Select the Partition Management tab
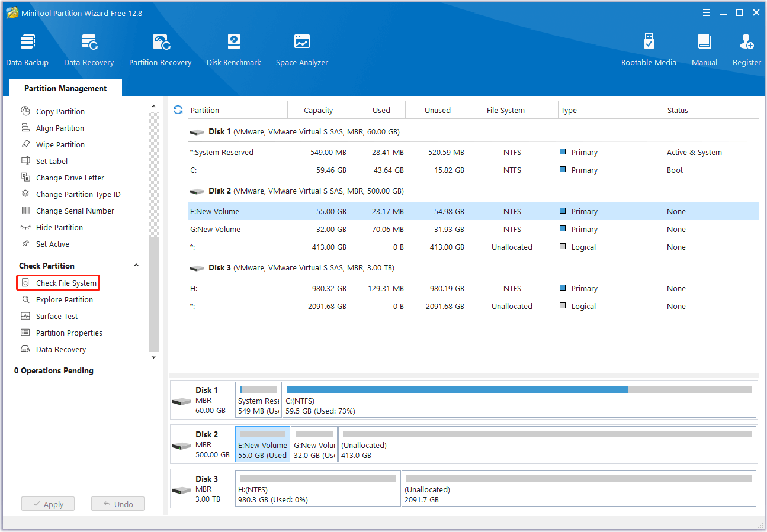 (x=66, y=88)
